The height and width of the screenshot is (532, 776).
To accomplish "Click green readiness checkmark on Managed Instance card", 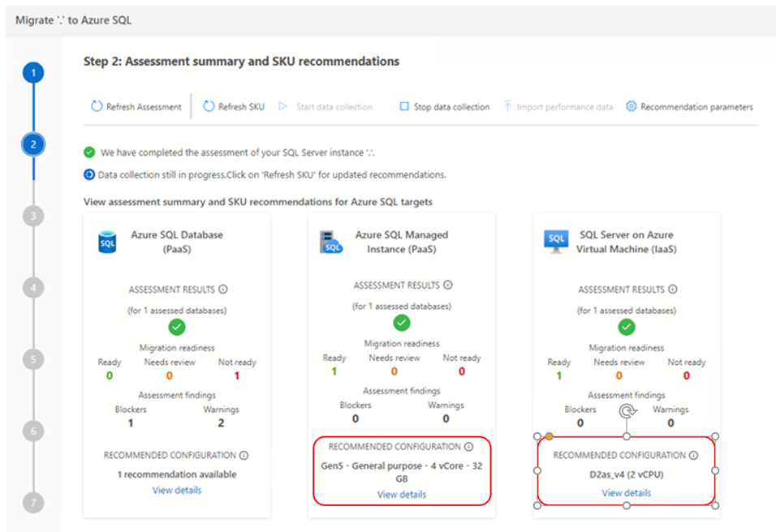I will 402,323.
